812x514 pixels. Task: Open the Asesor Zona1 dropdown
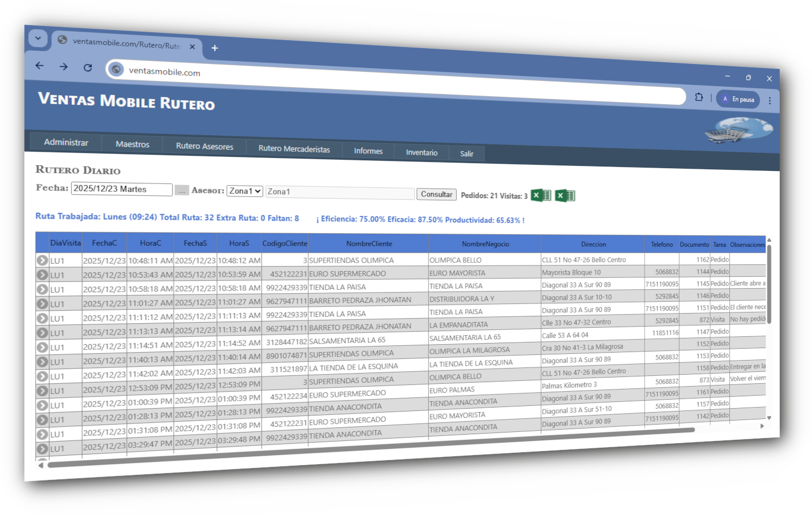(245, 191)
